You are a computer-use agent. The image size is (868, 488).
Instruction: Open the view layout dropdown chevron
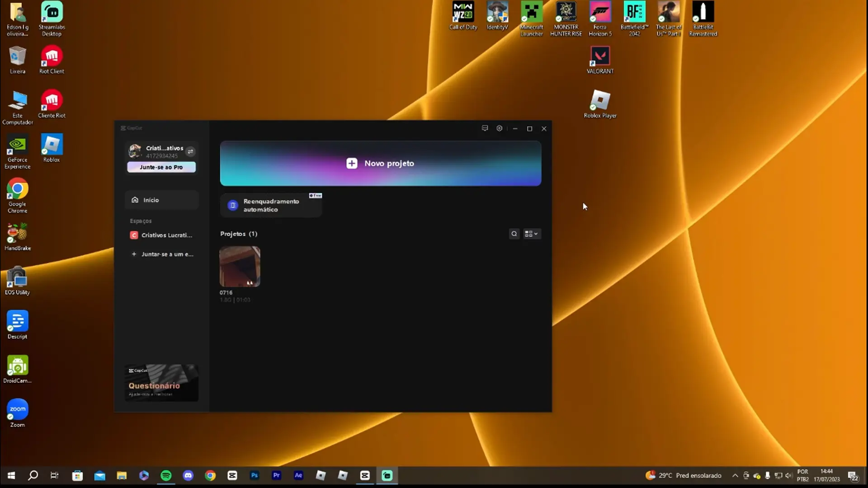pos(536,234)
